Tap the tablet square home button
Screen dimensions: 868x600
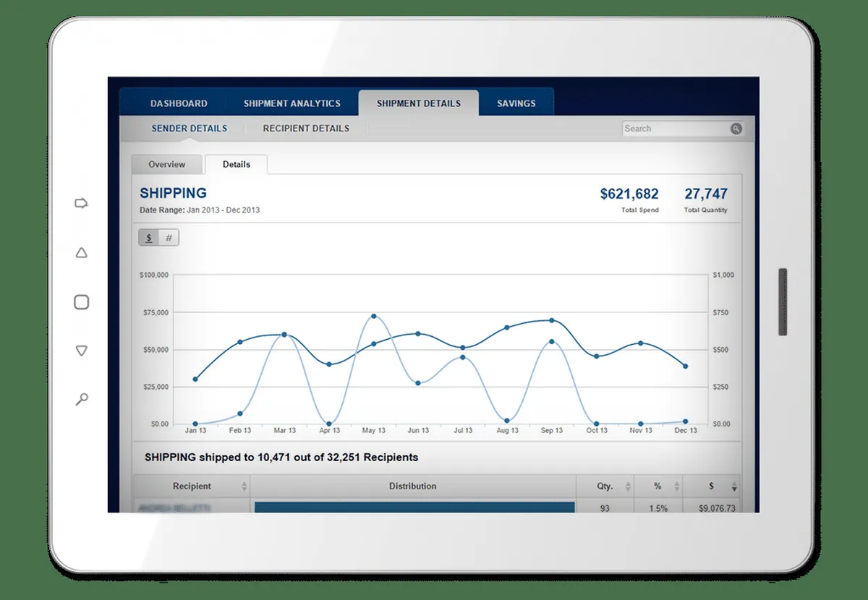pyautogui.click(x=82, y=302)
